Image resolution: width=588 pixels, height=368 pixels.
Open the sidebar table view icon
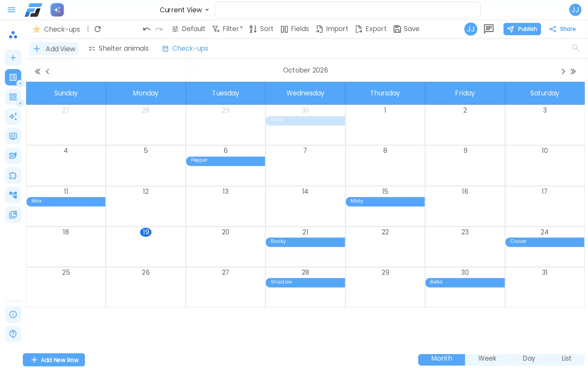13,77
